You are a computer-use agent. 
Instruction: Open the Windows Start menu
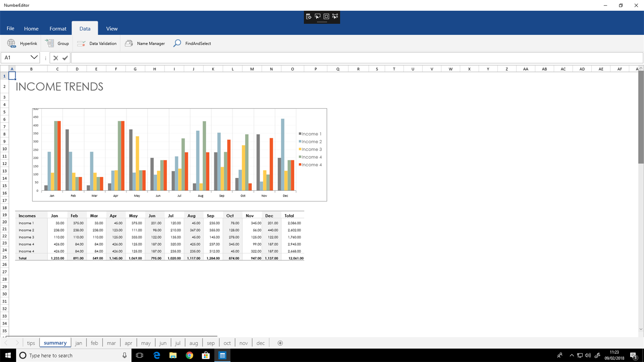pos(8,355)
